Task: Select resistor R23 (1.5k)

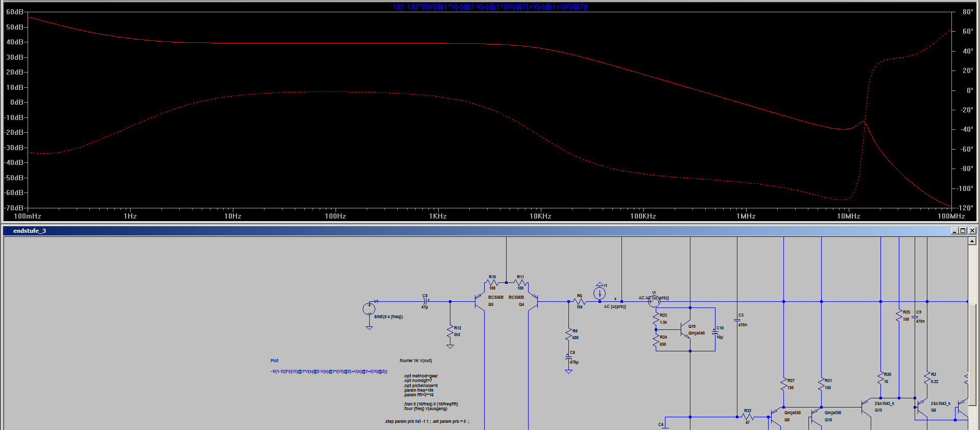Action: pos(656,319)
